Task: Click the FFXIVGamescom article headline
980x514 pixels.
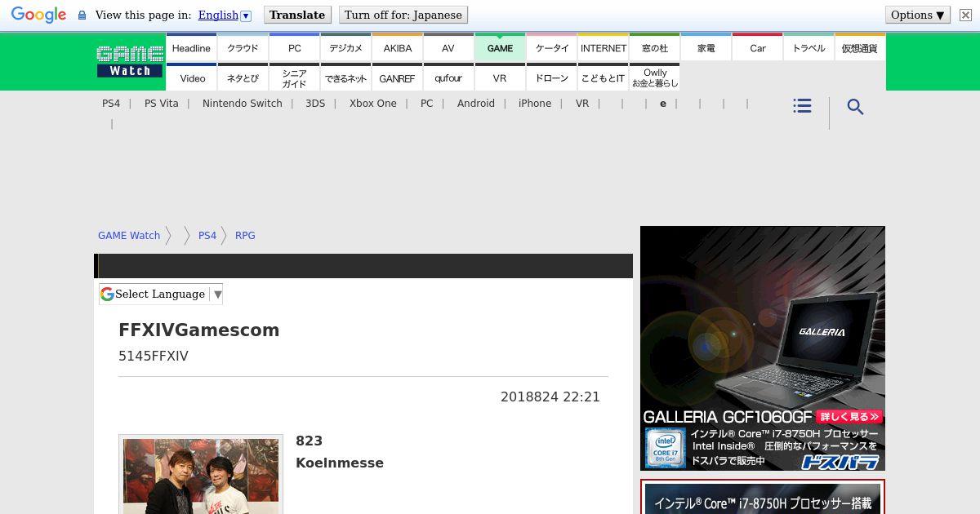Action: coord(199,330)
